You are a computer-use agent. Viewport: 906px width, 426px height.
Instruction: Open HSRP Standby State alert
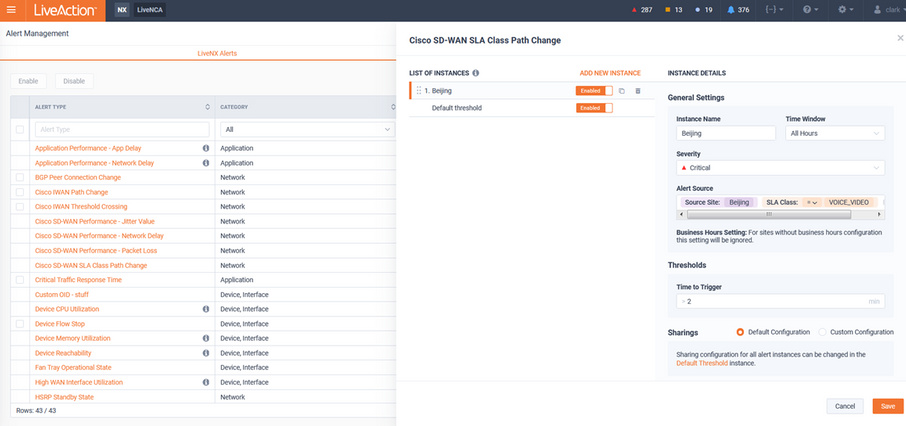tap(64, 397)
